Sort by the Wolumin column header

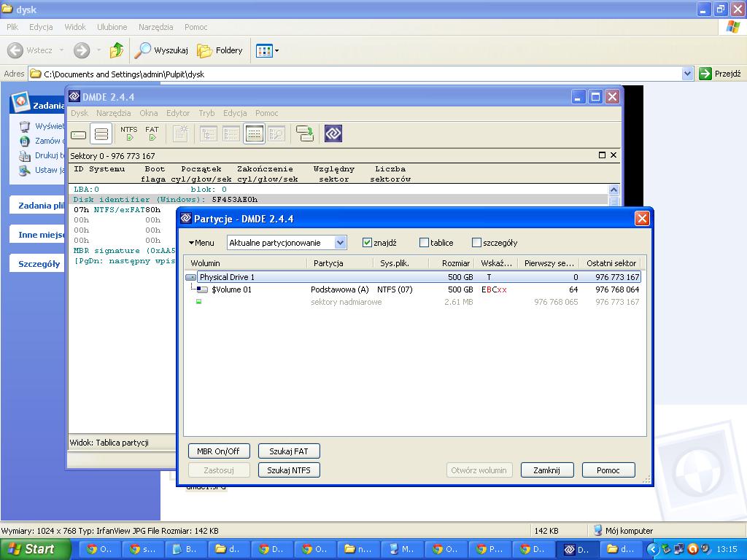tap(246, 263)
